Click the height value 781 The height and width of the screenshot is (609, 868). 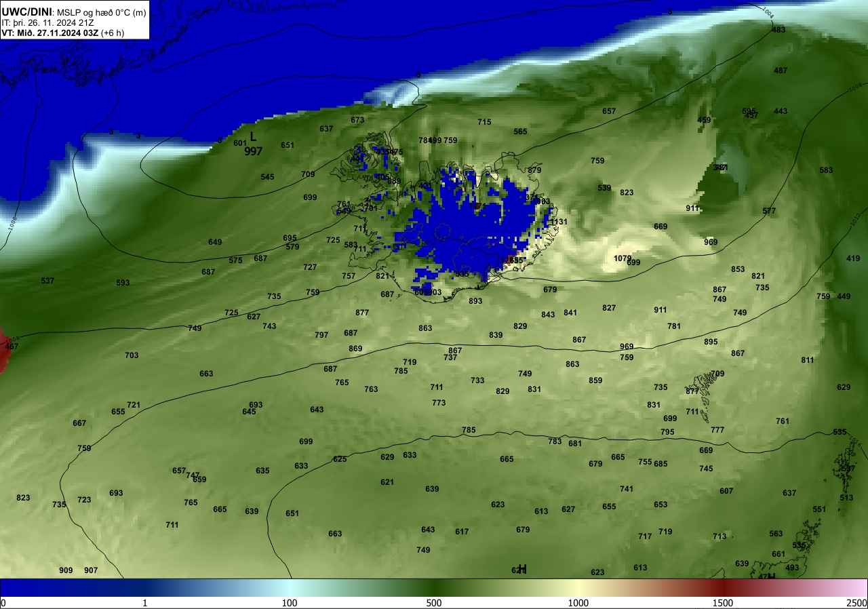tap(674, 326)
